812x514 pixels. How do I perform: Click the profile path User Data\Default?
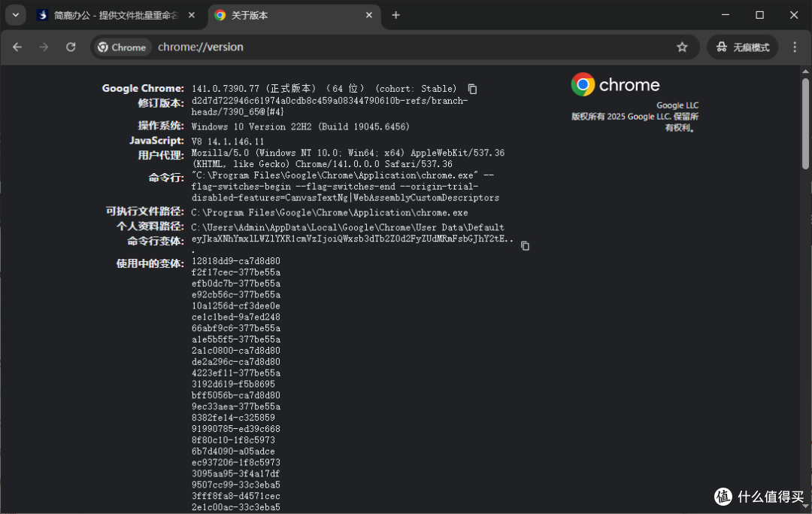[x=347, y=227]
